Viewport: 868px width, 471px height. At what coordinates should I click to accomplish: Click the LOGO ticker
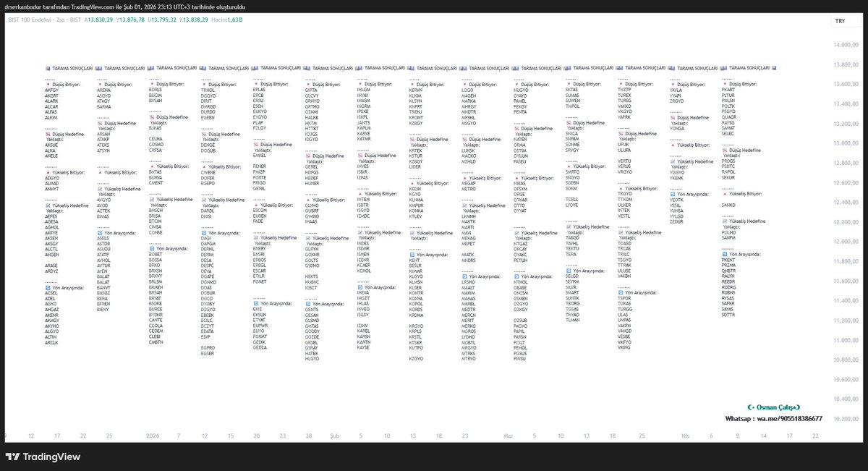click(x=468, y=90)
